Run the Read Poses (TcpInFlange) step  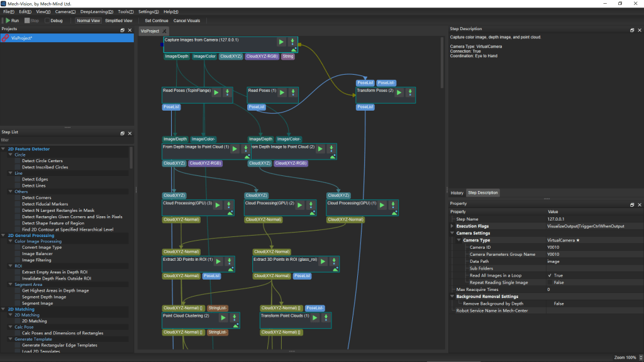pos(216,92)
